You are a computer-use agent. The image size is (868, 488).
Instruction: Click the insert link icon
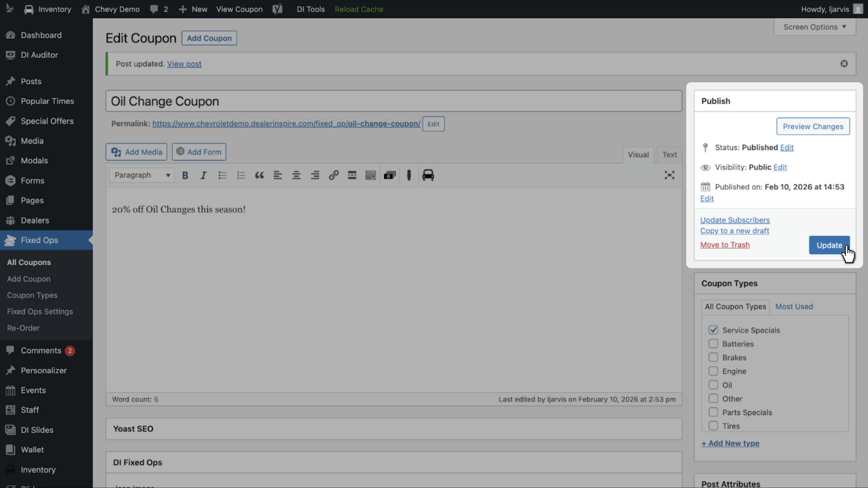click(x=334, y=175)
